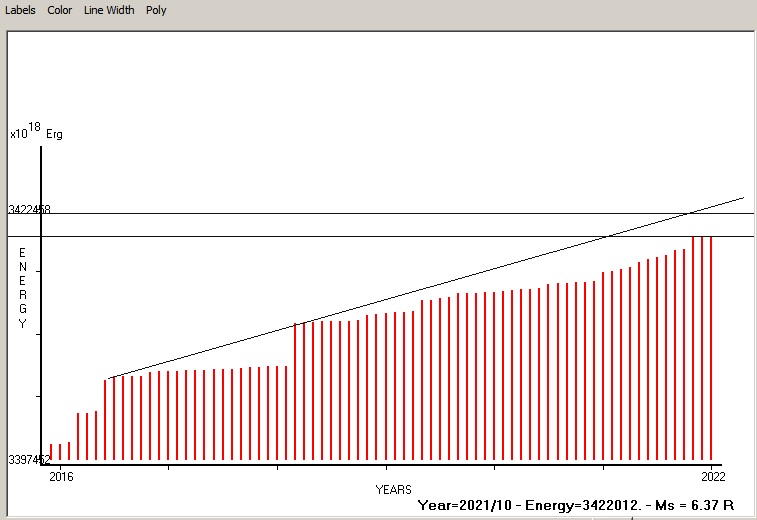This screenshot has height=520, width=757.
Task: Click where trend line crosses lower horizontal line
Action: (x=608, y=237)
